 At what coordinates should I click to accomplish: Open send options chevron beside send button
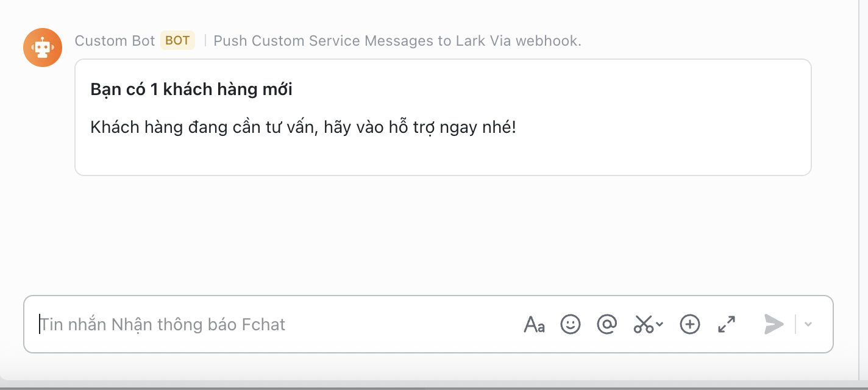coord(808,324)
